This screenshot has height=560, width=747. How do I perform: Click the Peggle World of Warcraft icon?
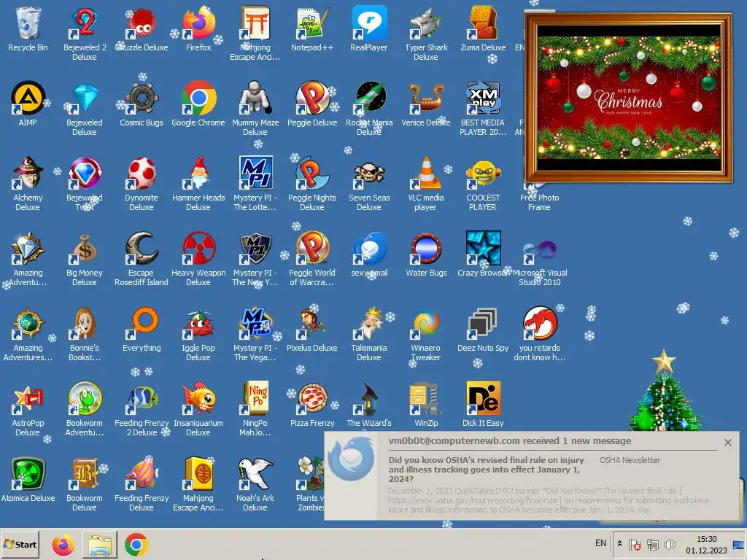pos(312,249)
